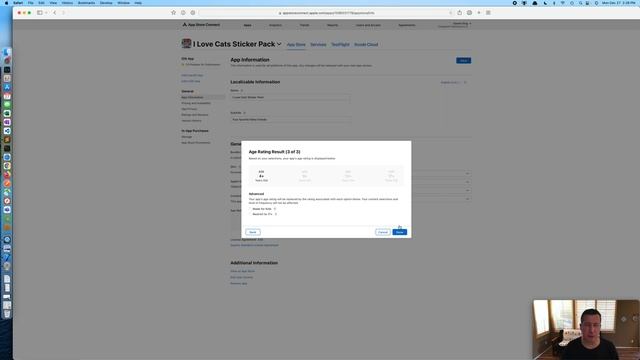Check the Restrict to 17+ checkbox
Screen dimensions: 640x360
click(250, 214)
